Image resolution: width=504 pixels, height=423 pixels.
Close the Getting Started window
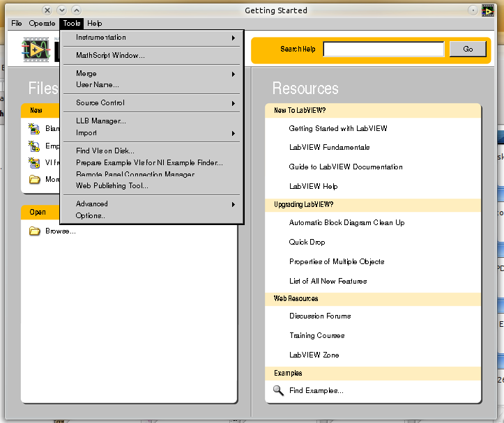(x=47, y=10)
